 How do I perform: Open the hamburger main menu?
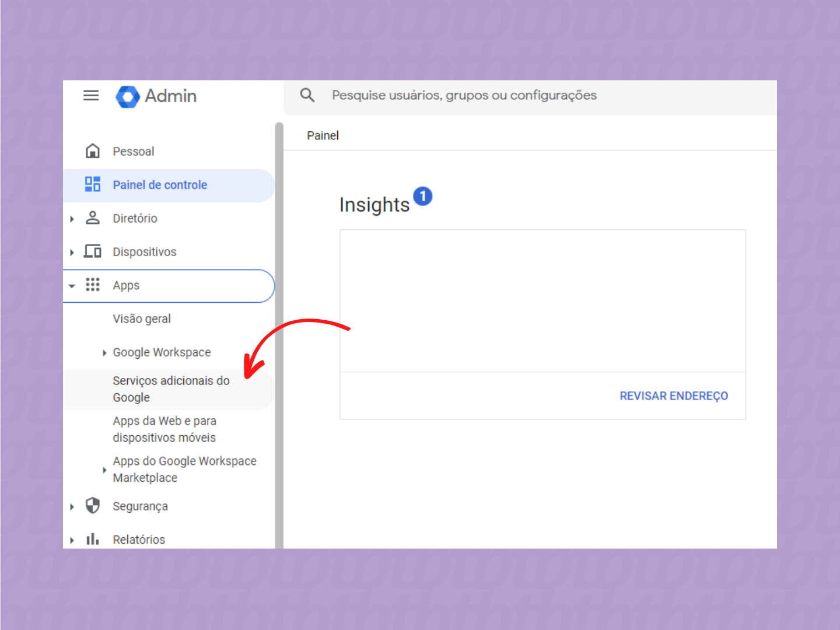click(91, 96)
